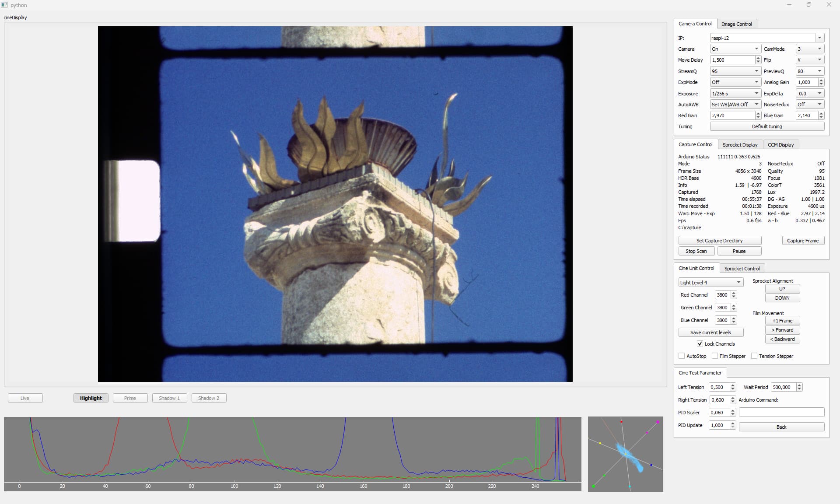Select the Highlight exposure view
Viewport: 840px width, 504px height.
click(x=91, y=398)
